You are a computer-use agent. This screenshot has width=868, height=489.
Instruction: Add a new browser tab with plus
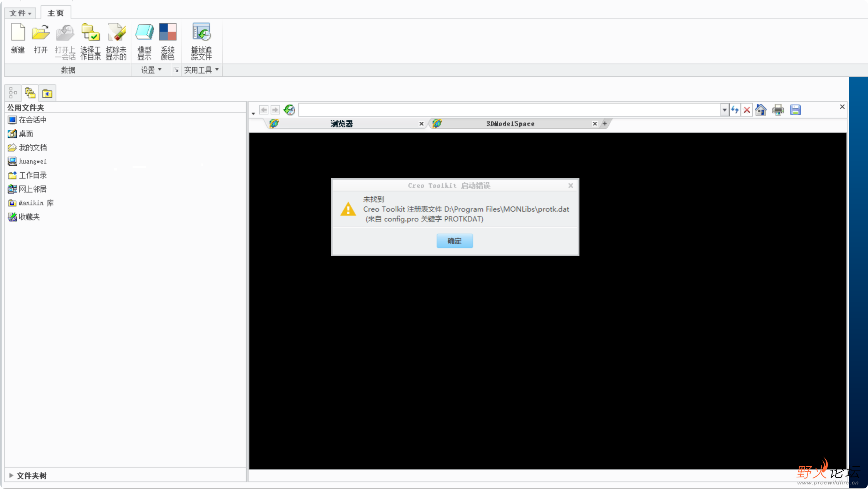coord(605,124)
